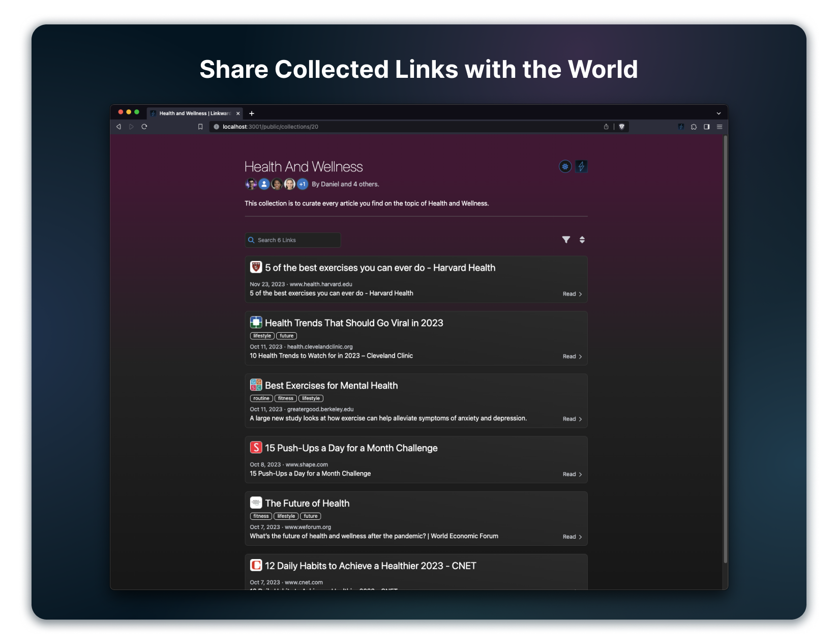Image resolution: width=838 pixels, height=644 pixels.
Task: Expand the browser tab list chevron
Action: [719, 113]
